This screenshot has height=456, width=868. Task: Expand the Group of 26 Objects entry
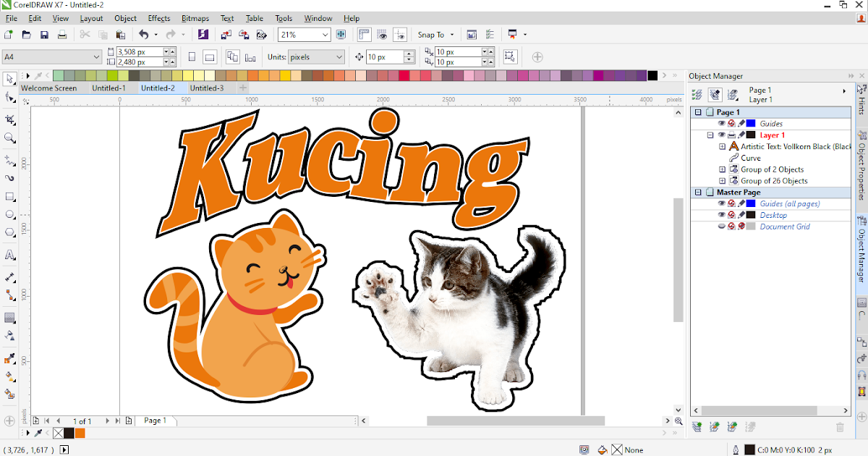[x=721, y=181]
